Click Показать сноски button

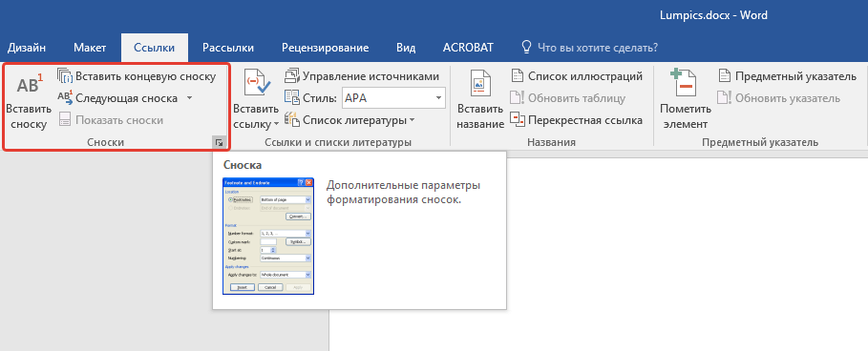coord(111,120)
